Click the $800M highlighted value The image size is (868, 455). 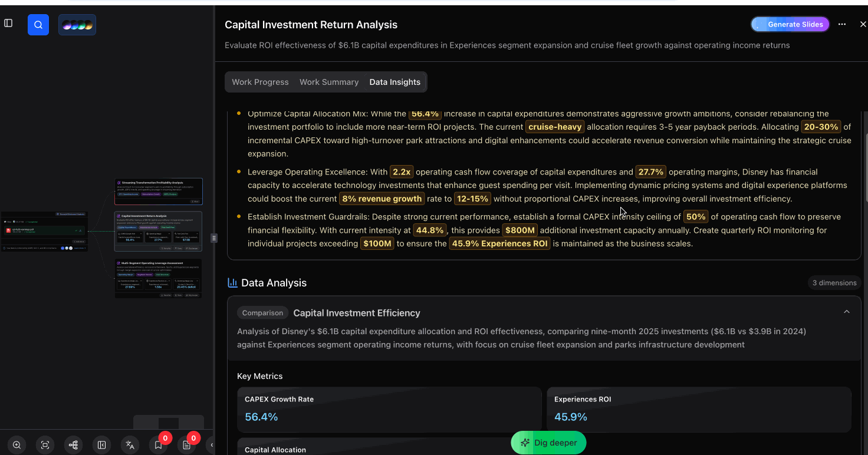click(520, 230)
